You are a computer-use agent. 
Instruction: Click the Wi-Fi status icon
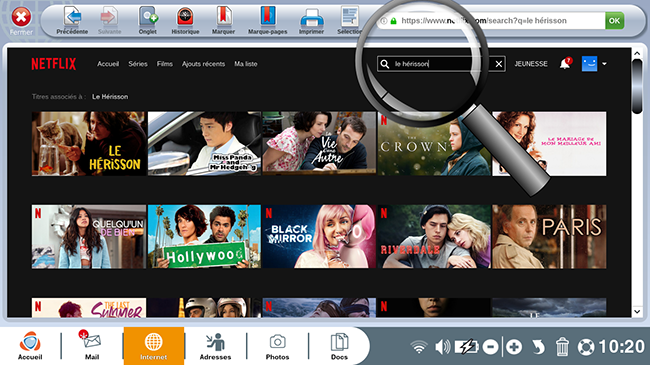419,347
